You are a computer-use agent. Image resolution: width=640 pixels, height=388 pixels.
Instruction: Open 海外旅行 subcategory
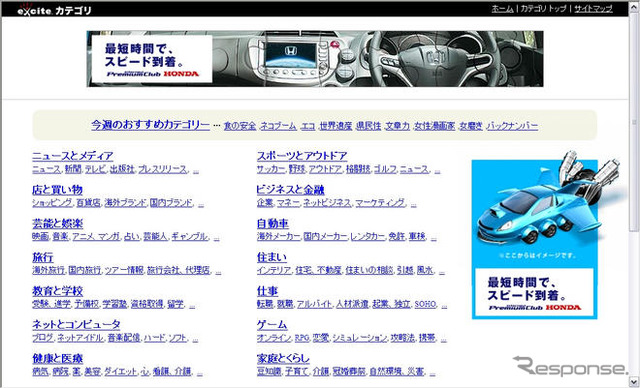[49, 270]
